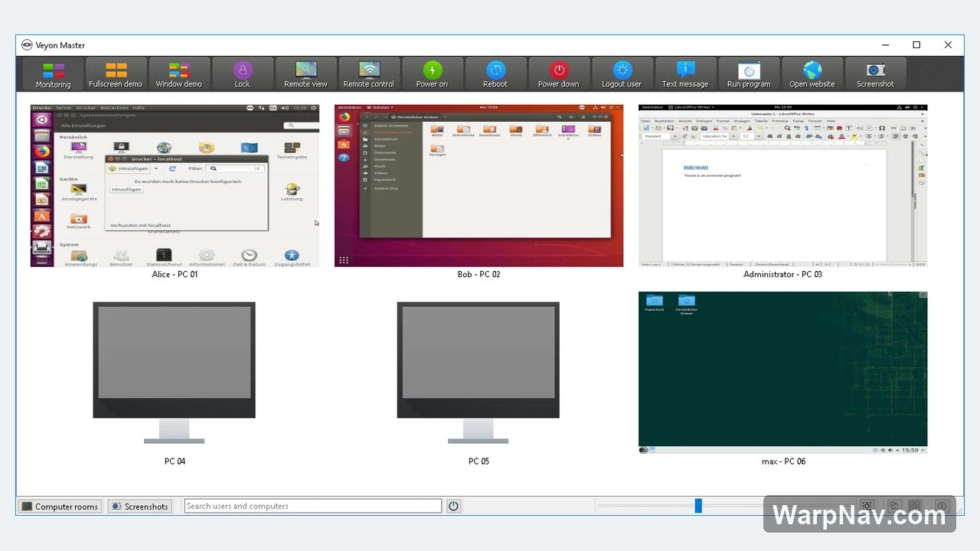Toggle powered-on computers filter button
Viewport: 980px width, 551px height.
[453, 506]
